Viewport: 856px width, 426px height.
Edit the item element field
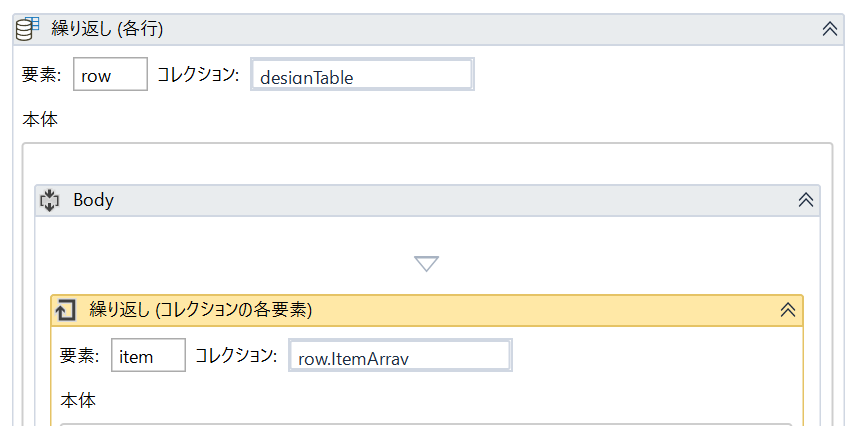coord(148,356)
